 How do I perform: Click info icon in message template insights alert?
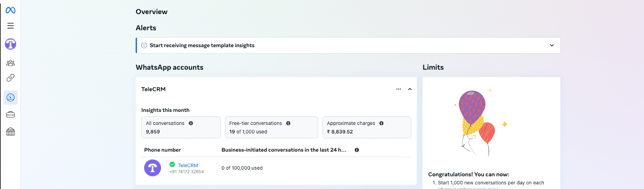pyautogui.click(x=144, y=46)
